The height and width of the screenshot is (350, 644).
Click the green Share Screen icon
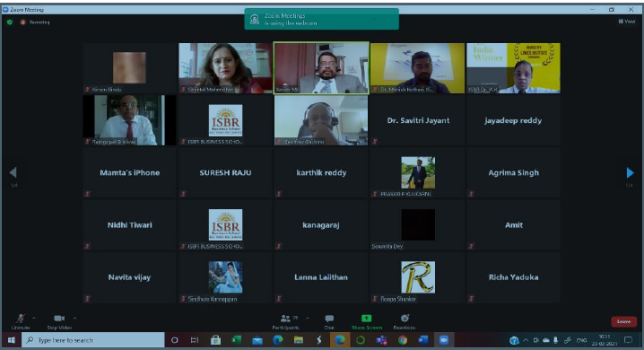tap(366, 319)
